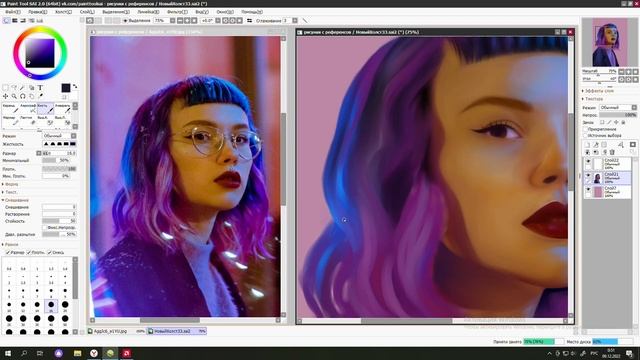Add a layer mask icon
The height and width of the screenshot is (360, 640).
click(x=633, y=145)
